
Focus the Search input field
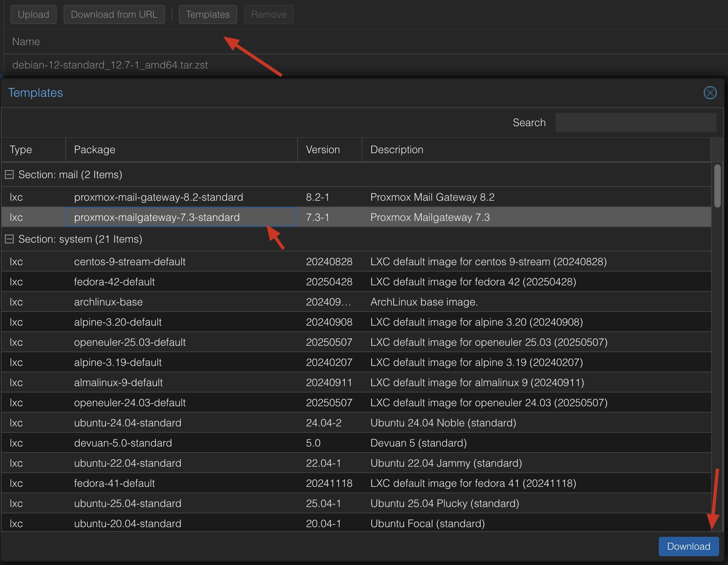[636, 123]
